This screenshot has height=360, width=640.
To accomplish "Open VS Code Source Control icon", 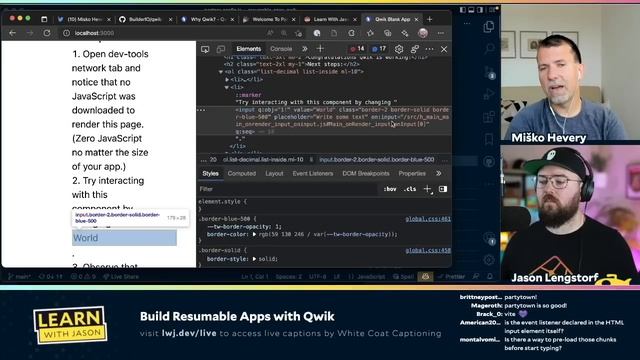I will [489, 72].
